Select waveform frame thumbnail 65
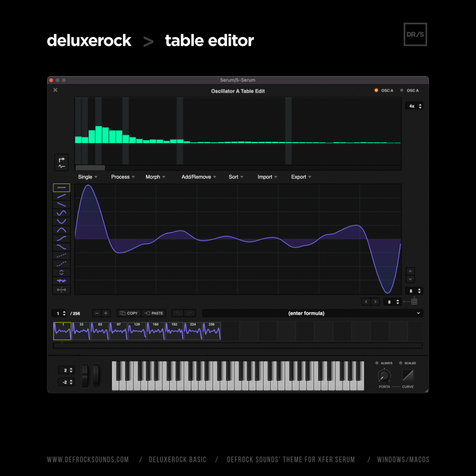This screenshot has width=476, height=476. tap(99, 331)
